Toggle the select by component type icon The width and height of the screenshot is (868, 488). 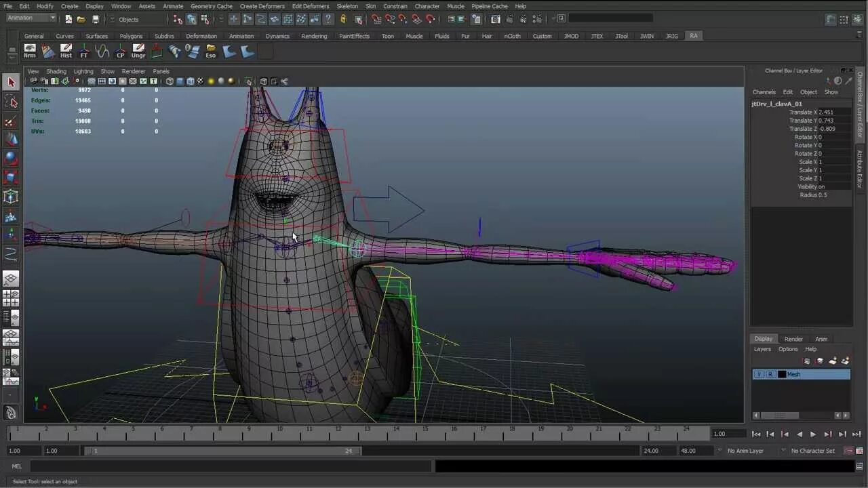click(205, 19)
